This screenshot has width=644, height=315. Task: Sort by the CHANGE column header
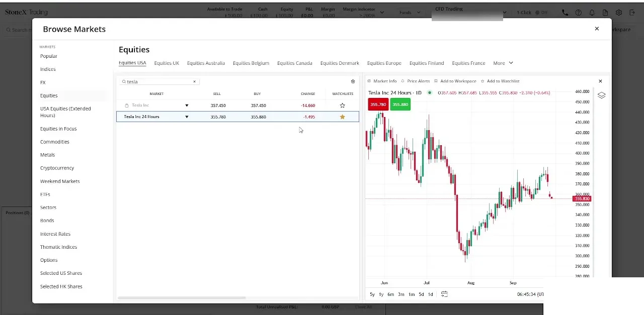[x=308, y=94]
